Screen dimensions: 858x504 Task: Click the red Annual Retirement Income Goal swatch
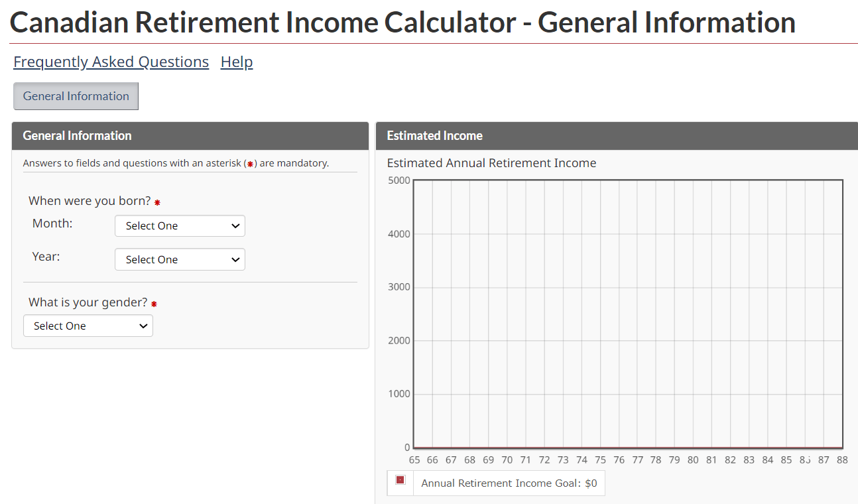tap(400, 480)
